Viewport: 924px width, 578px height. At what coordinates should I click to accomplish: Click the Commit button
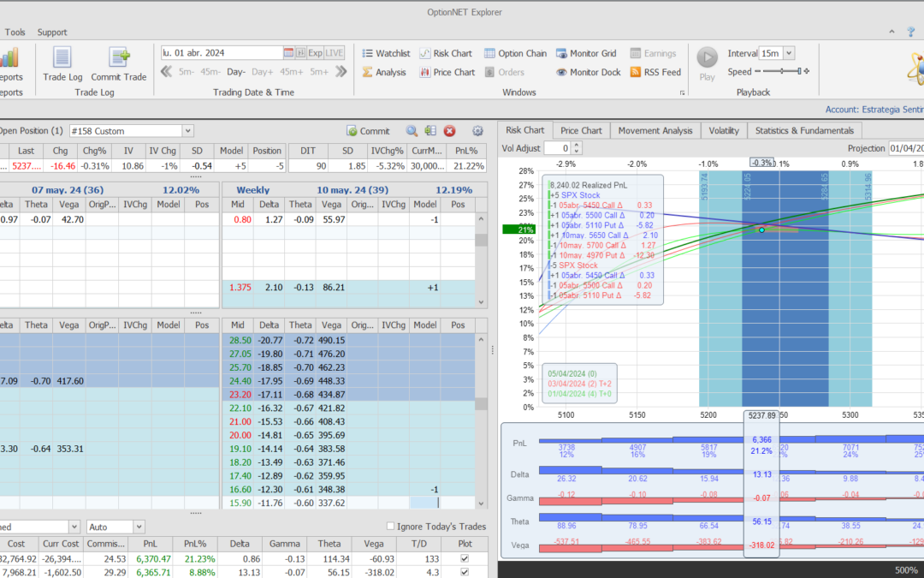[x=368, y=131]
